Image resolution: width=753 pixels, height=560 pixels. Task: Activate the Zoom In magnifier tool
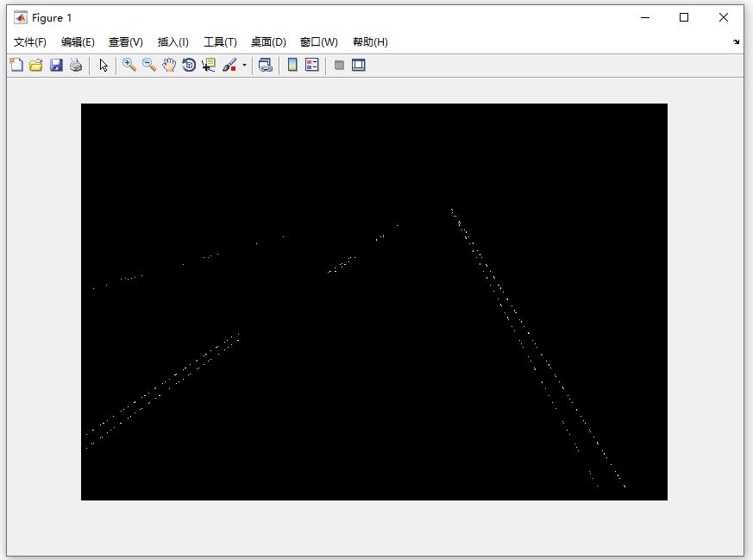coord(129,65)
